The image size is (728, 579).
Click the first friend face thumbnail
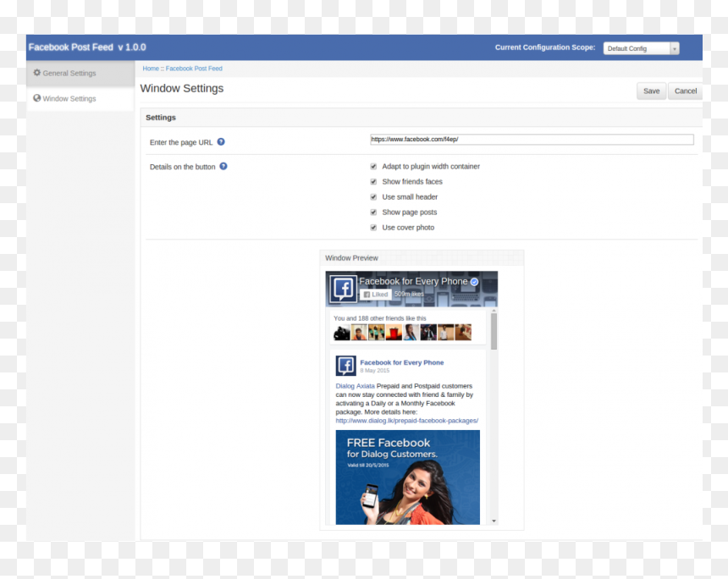342,333
